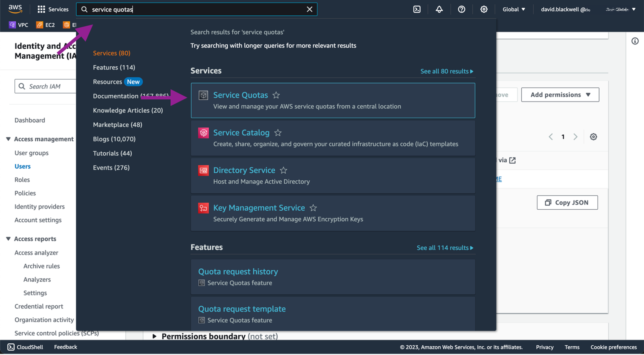
Task: Open the VPC shortcut in favorites bar
Action: click(x=19, y=25)
